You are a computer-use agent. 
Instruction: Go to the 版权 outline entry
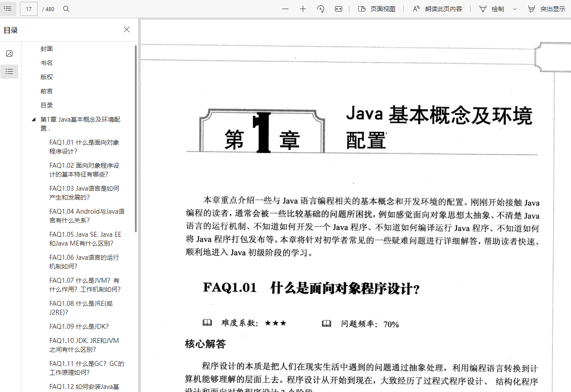[46, 77]
